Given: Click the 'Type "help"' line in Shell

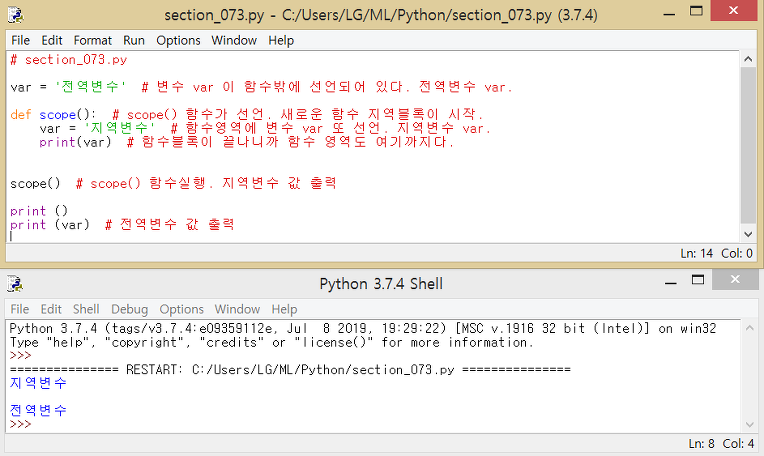Looking at the screenshot, I should pos(271,342).
